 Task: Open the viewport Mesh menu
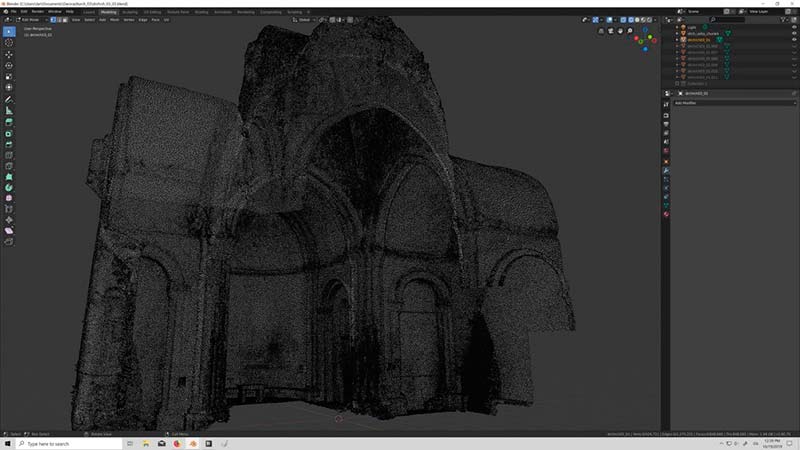pos(115,20)
